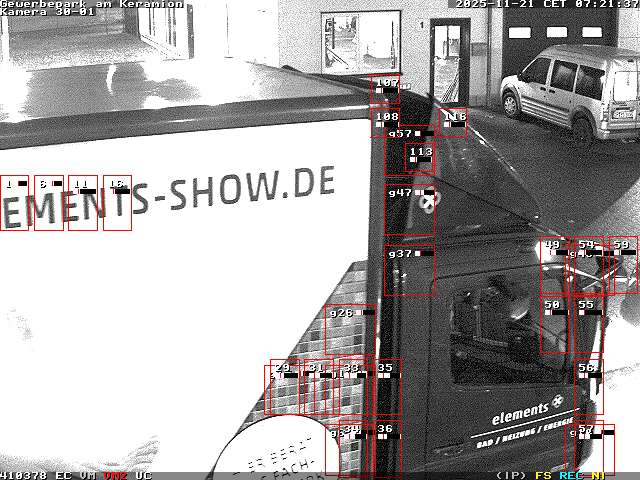
Task: Select bounding box number 116
Action: pyautogui.click(x=454, y=122)
